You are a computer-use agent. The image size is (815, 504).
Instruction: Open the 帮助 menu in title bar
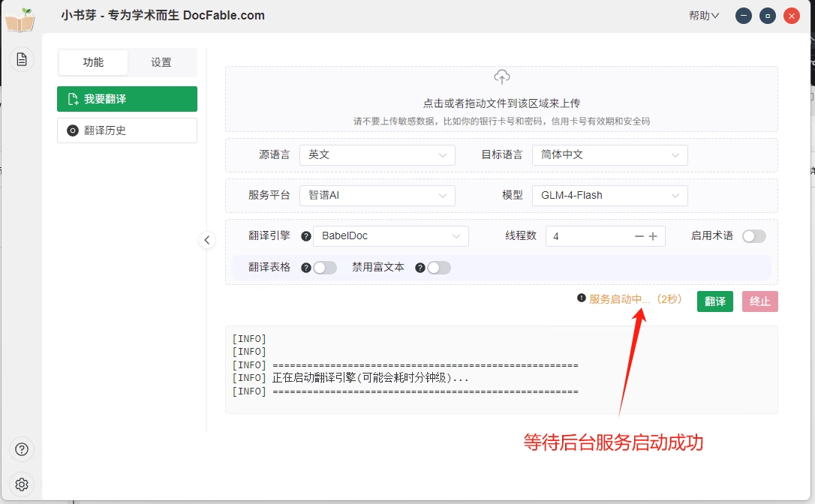point(703,16)
